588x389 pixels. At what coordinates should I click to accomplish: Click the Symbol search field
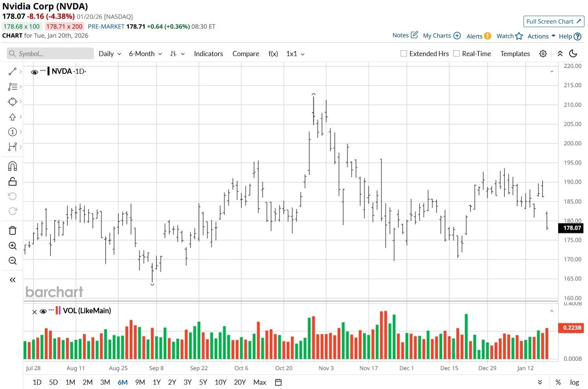[x=50, y=54]
